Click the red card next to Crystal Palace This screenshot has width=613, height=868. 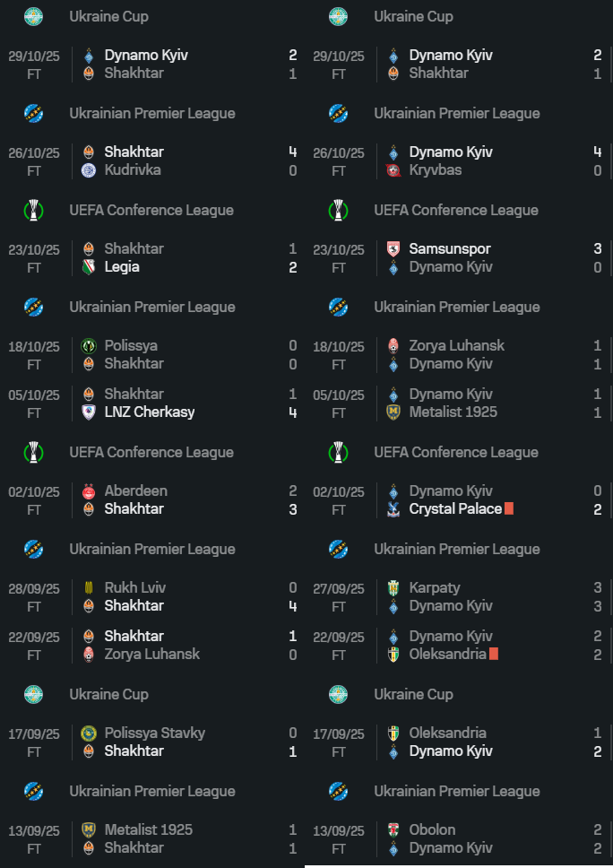[509, 509]
